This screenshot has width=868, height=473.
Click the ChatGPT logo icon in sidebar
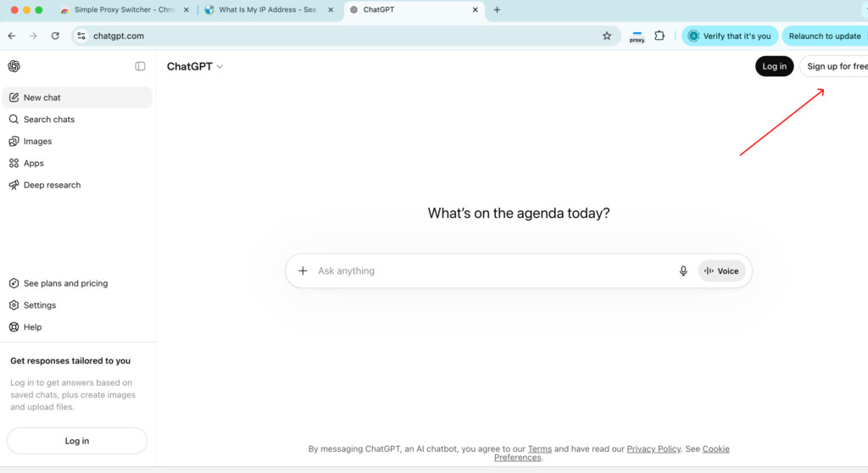(x=14, y=66)
